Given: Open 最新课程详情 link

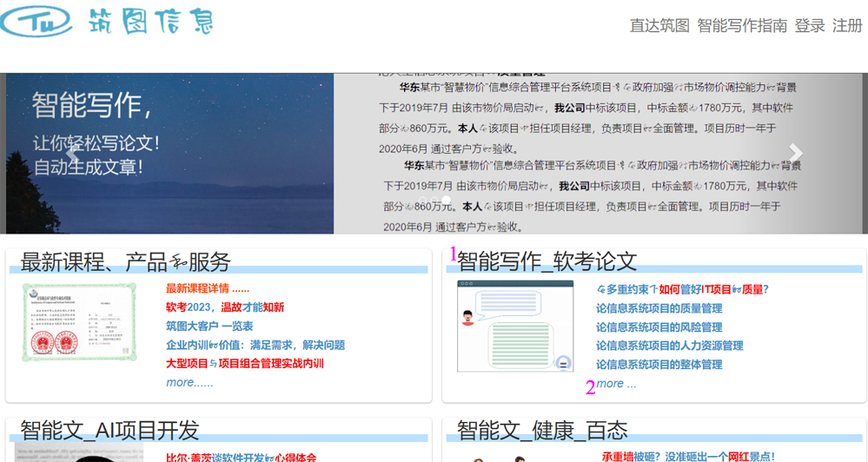Looking at the screenshot, I should click(208, 288).
